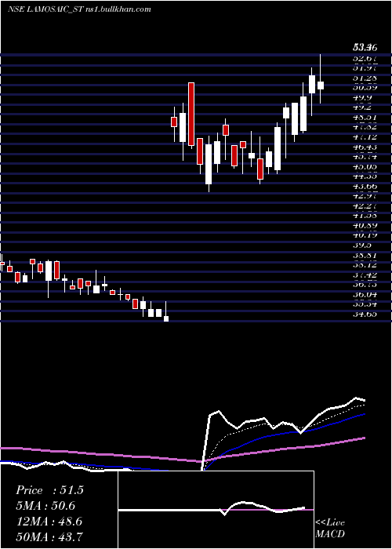Click the '<<Live MACD' label

pyautogui.click(x=330, y=528)
